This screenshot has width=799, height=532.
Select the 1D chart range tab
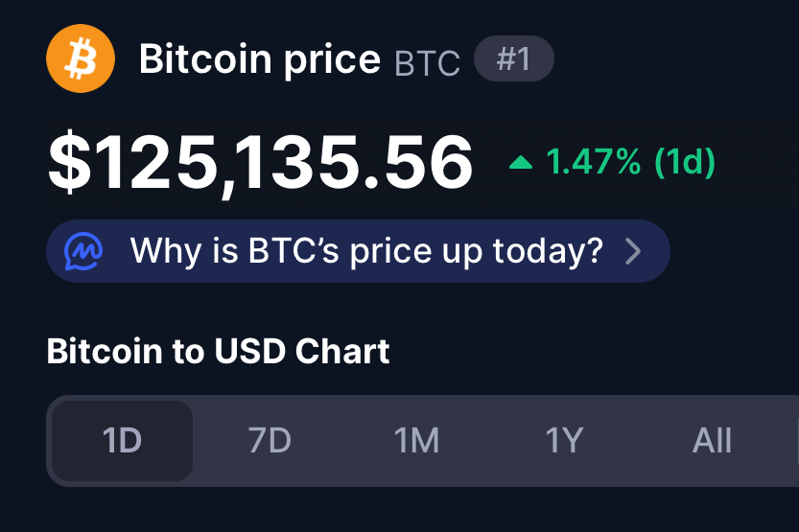coord(122,441)
